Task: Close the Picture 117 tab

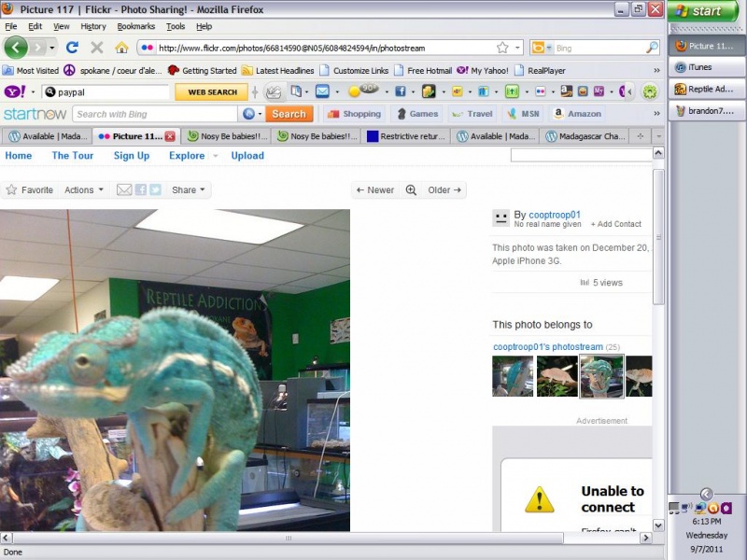Action: point(170,136)
